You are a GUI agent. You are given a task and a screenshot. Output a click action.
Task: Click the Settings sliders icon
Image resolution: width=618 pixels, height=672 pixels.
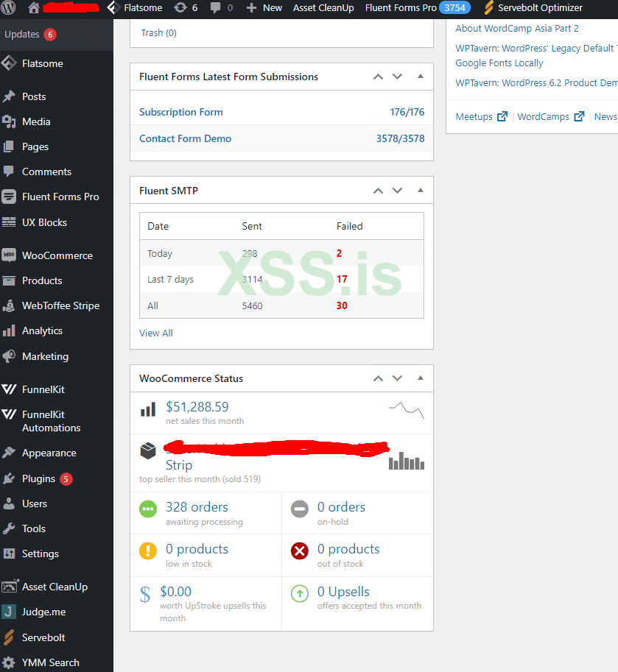[9, 553]
